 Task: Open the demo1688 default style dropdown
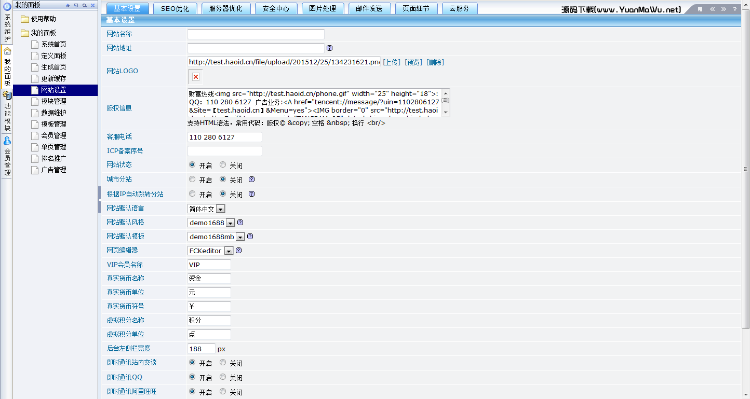(211, 222)
